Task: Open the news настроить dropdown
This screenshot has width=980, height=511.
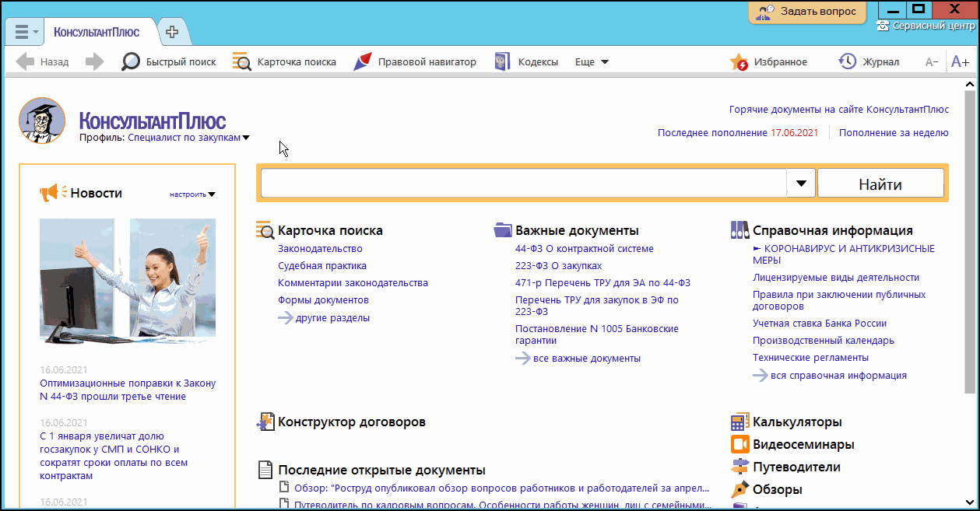Action: 192,194
